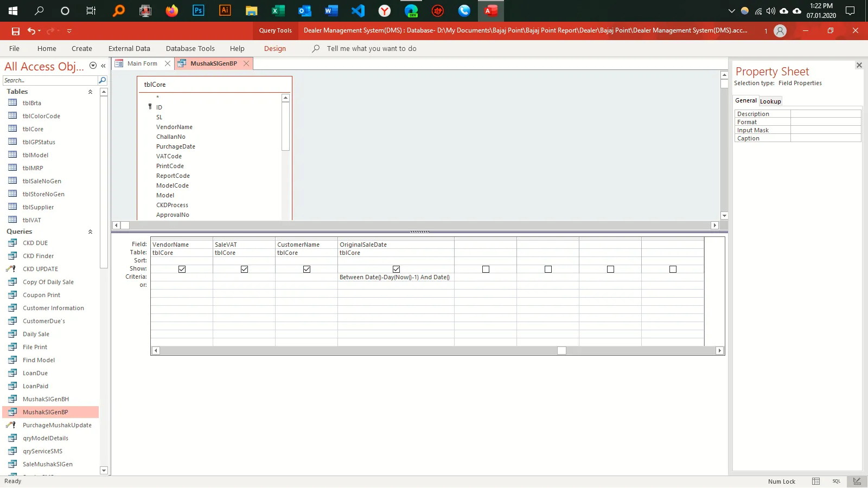Close the Property Sheet pane
This screenshot has height=488, width=868.
point(859,65)
